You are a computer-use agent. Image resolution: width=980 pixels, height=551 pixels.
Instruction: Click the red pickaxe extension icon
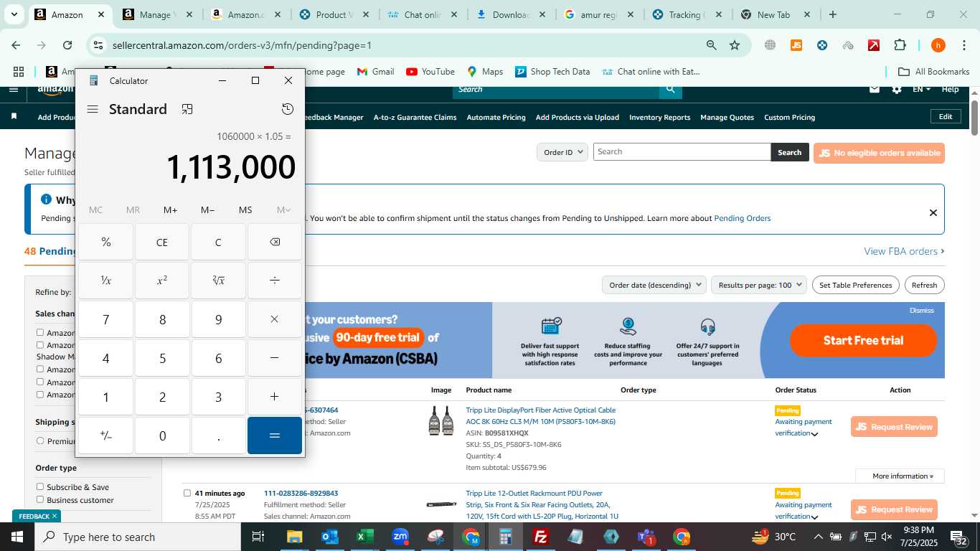coord(874,45)
